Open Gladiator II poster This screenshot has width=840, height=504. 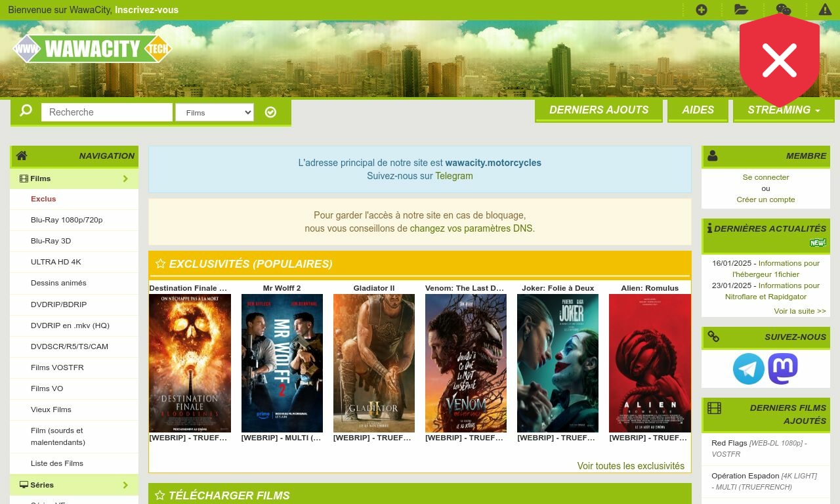pos(374,363)
